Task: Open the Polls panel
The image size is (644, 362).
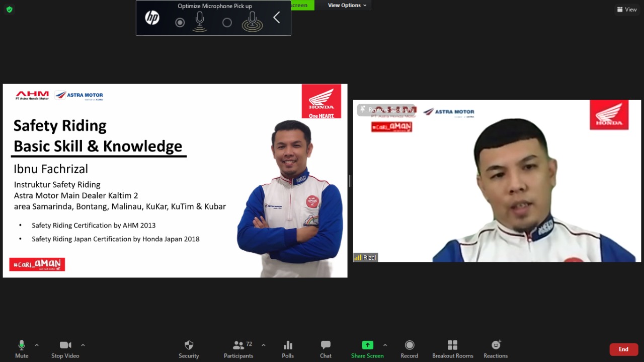Action: 288,349
